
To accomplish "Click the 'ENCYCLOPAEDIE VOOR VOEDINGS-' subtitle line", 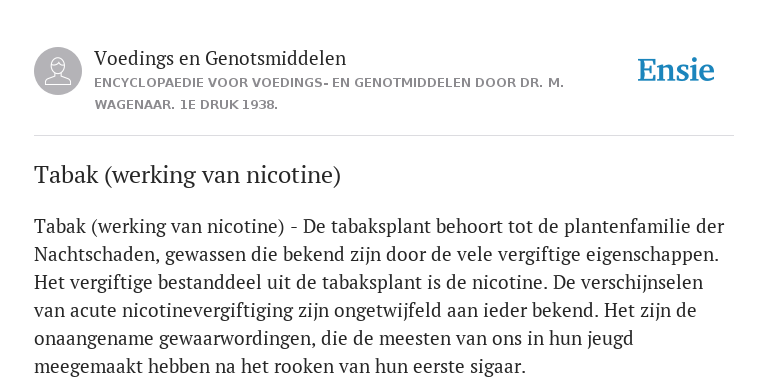I will coord(329,83).
